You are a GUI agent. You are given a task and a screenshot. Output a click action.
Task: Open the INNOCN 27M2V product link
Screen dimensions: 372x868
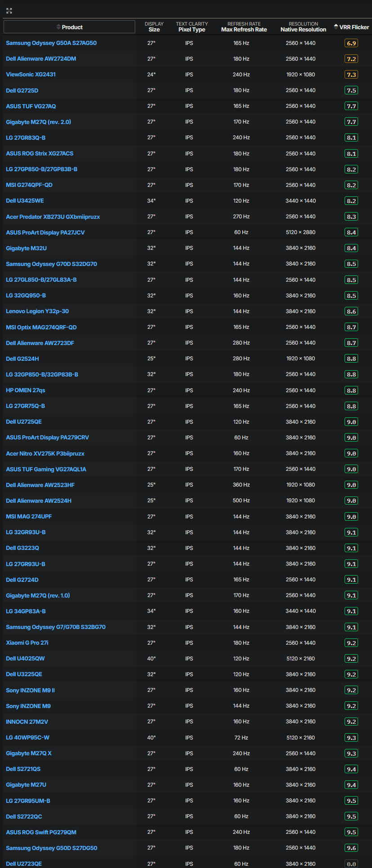(27, 722)
